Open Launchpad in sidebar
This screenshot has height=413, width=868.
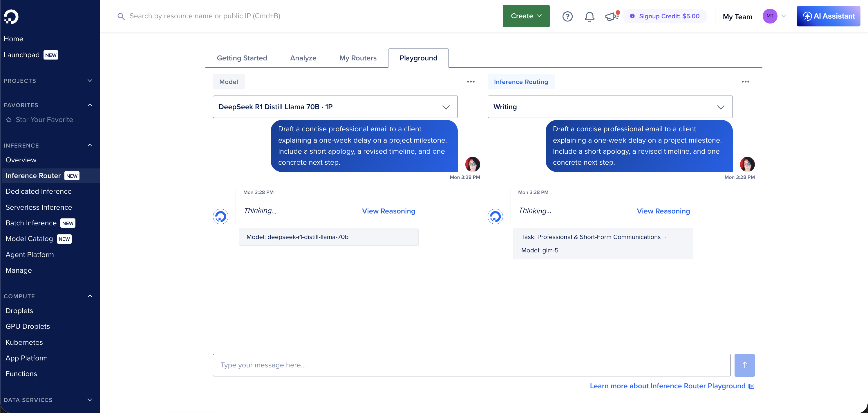21,55
